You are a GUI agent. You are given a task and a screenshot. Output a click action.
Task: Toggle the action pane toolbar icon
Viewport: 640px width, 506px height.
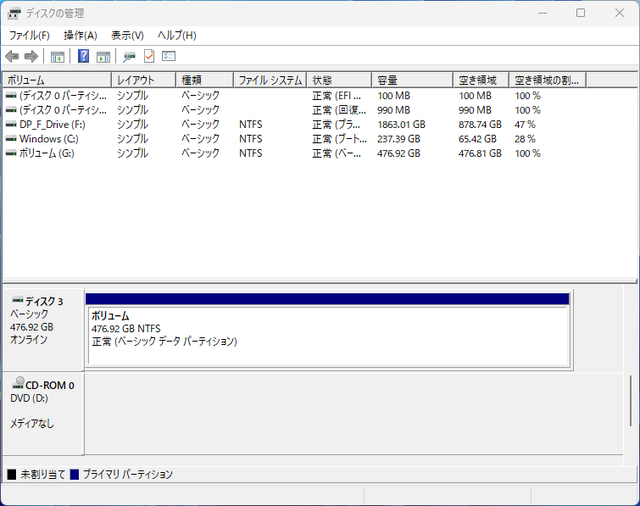(103, 56)
